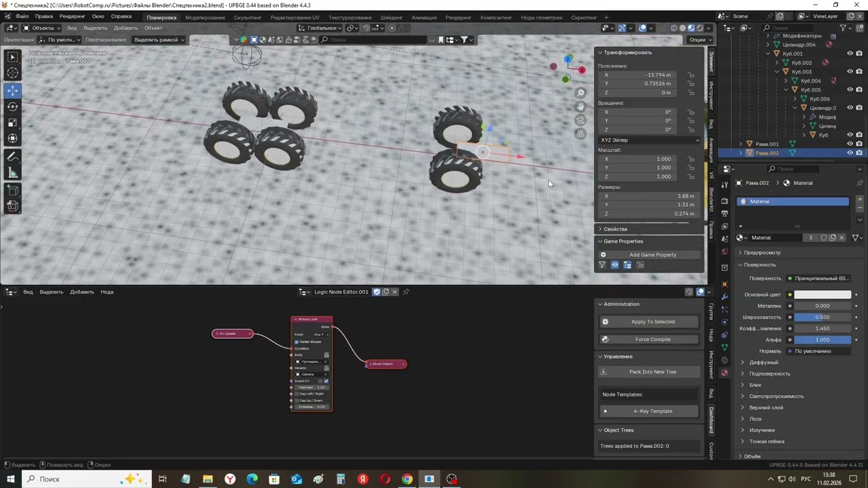This screenshot has height=488, width=868.
Task: Switch to perspective/orthographic grid gizmo icon
Action: coord(580,134)
